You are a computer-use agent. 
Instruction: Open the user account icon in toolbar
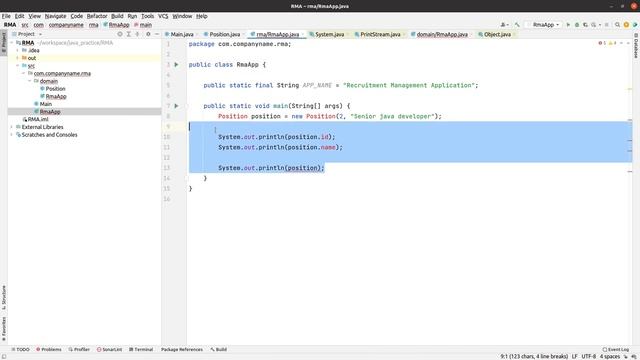point(504,25)
